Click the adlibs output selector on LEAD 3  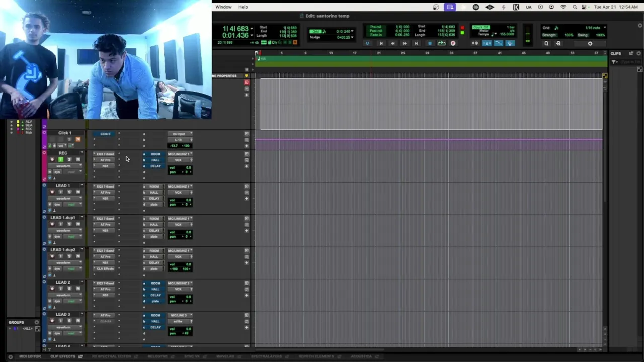point(179,321)
